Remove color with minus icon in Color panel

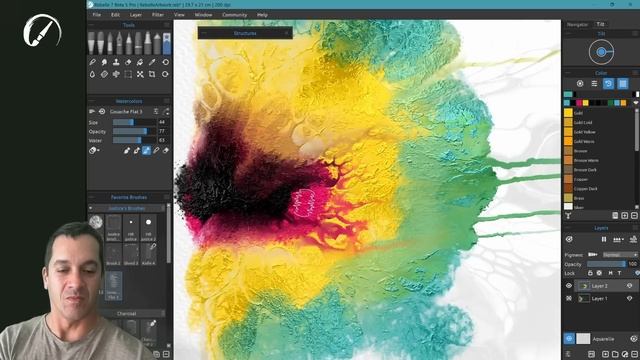click(634, 216)
